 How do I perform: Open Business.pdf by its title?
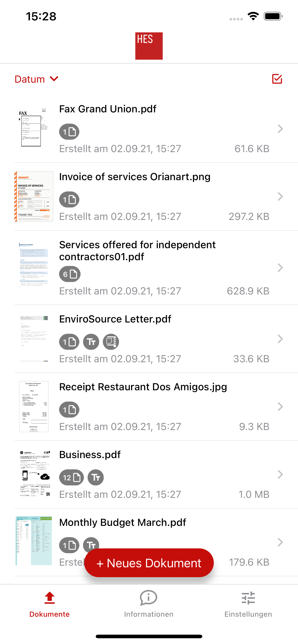tap(90, 454)
